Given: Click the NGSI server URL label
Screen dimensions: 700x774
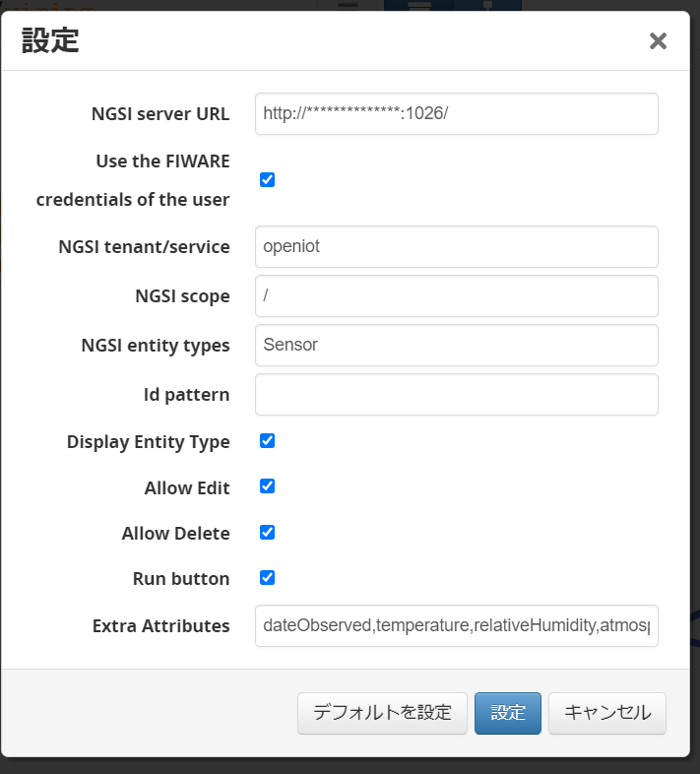Looking at the screenshot, I should click(x=160, y=114).
